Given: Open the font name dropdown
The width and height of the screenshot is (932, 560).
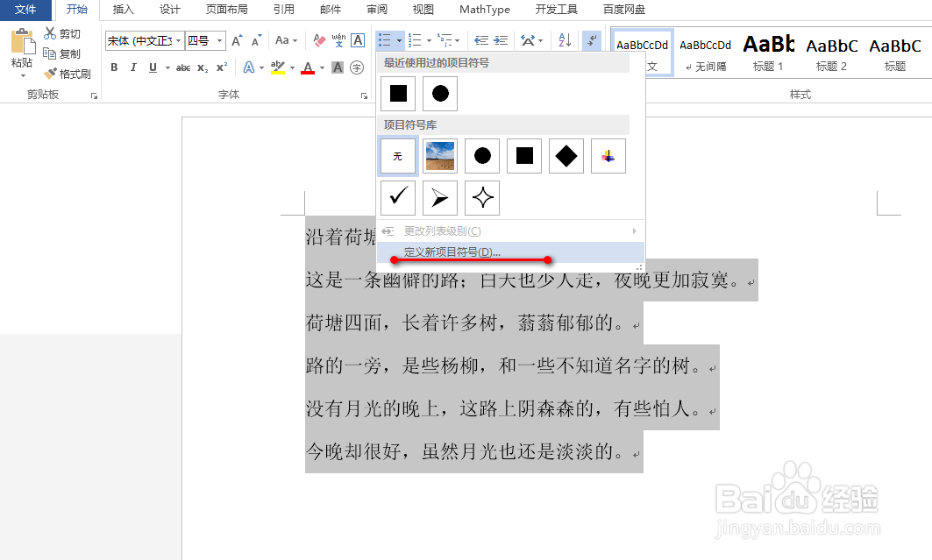Looking at the screenshot, I should (180, 40).
